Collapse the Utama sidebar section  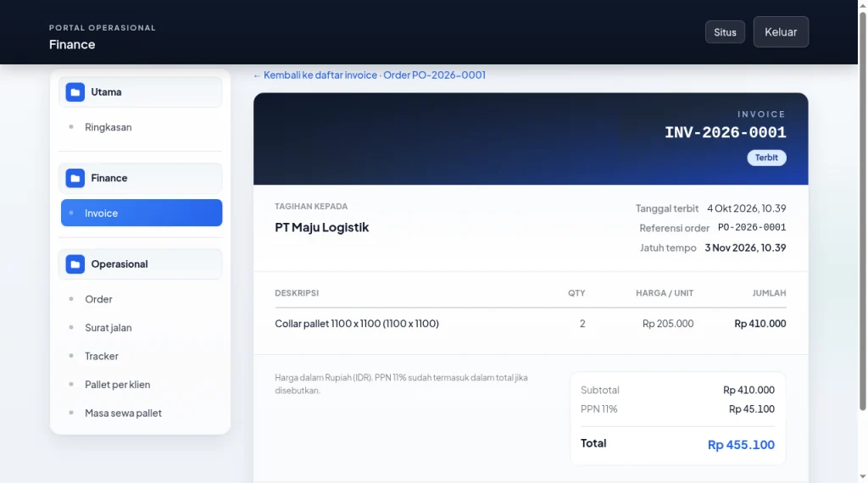141,92
